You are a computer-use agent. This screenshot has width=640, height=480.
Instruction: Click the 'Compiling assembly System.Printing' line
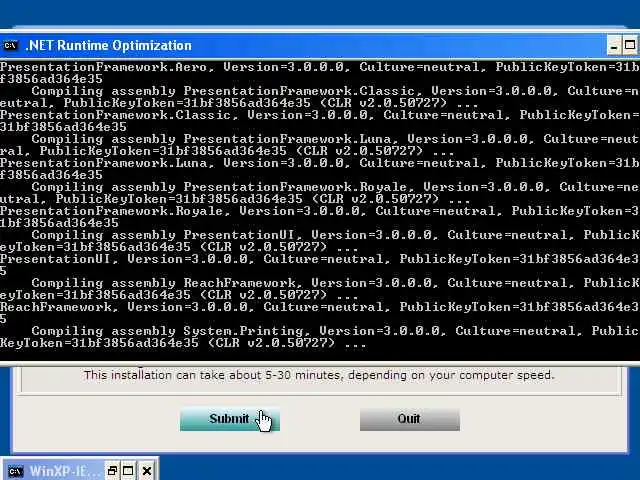(x=335, y=331)
